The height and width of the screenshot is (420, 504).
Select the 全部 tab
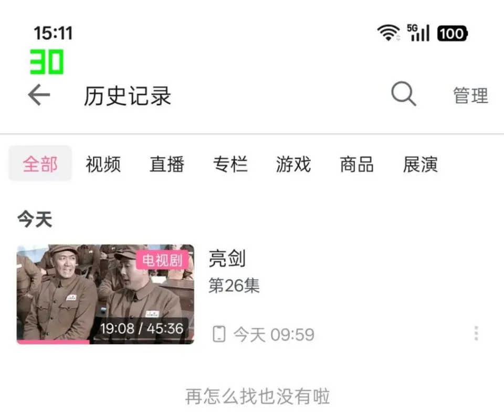pyautogui.click(x=40, y=164)
